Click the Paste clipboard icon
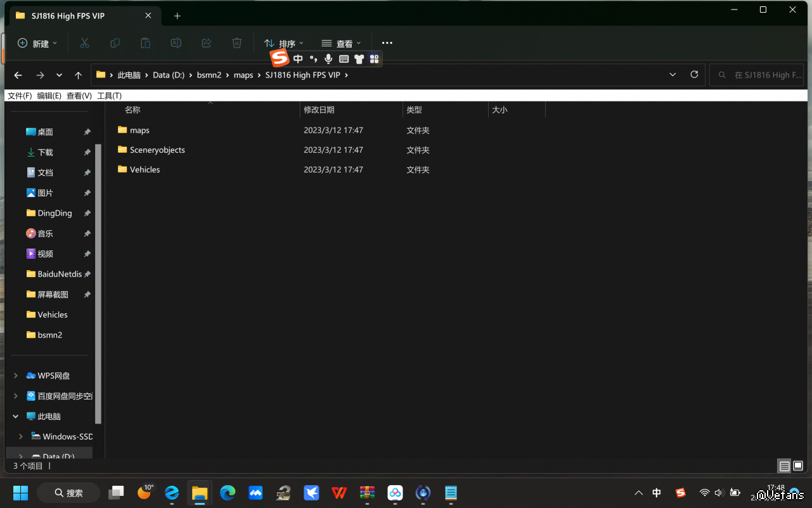Viewport: 812px width, 508px height. tap(145, 43)
